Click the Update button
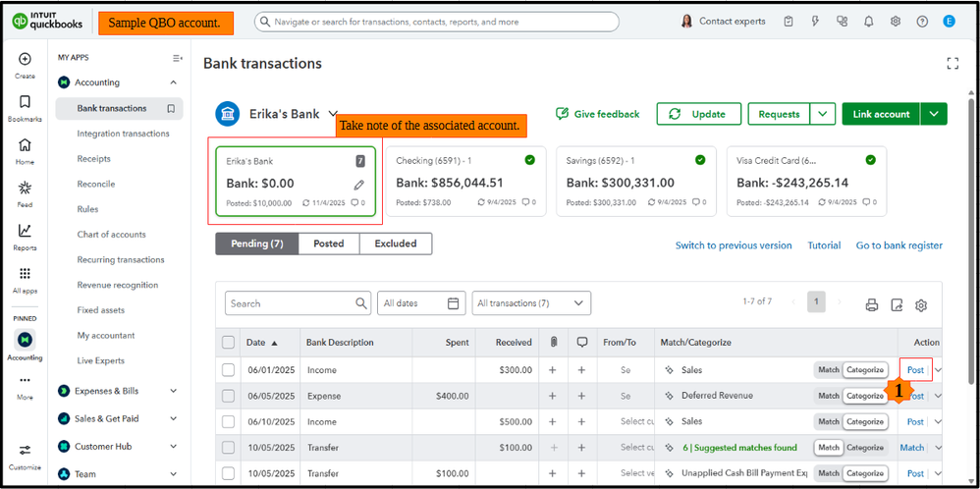Screen dimensions: 980x489 pos(697,114)
